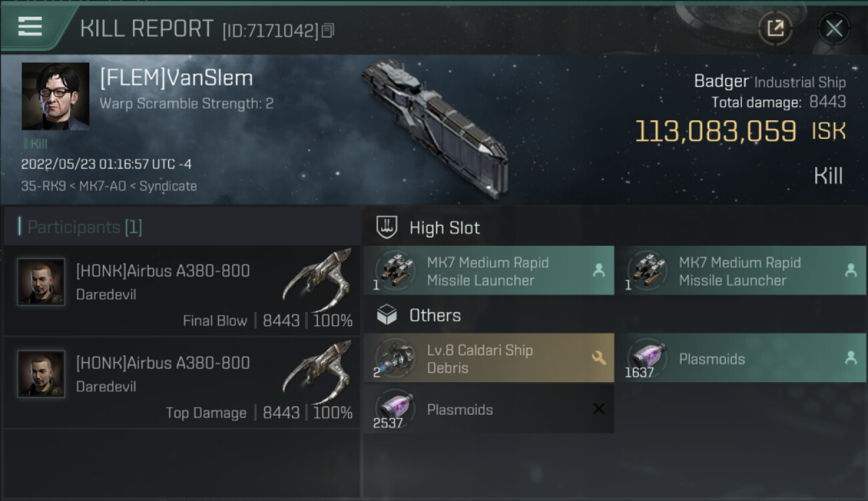Open the hamburger menu icon
The image size is (868, 501).
point(30,27)
